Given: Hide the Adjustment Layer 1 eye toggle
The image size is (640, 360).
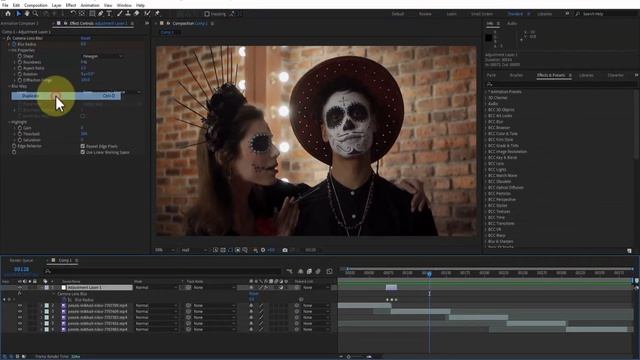Looking at the screenshot, I should click(20, 287).
